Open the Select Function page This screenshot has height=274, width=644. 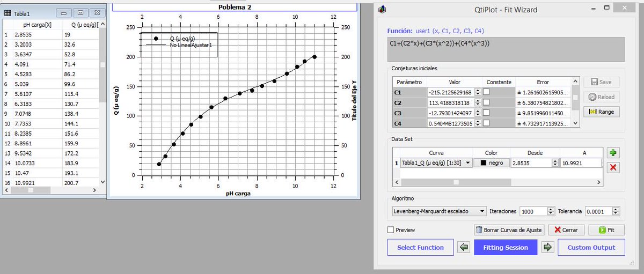[x=420, y=247]
